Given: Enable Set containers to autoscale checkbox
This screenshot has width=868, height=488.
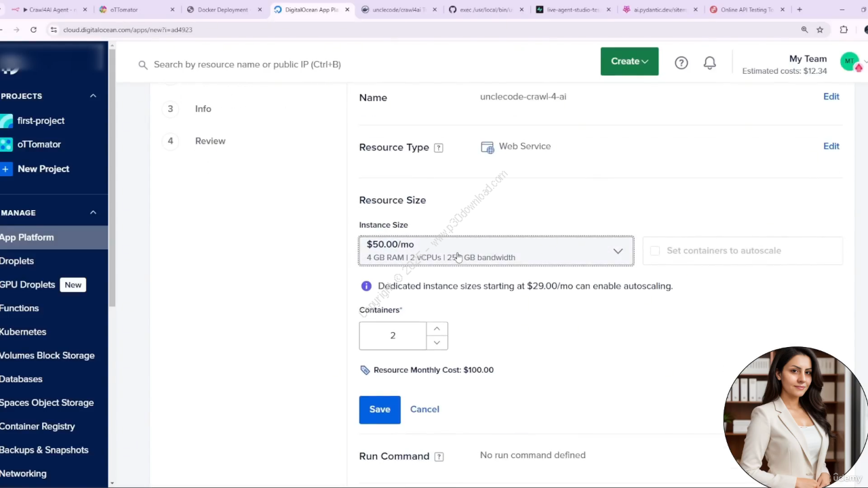Looking at the screenshot, I should 654,251.
